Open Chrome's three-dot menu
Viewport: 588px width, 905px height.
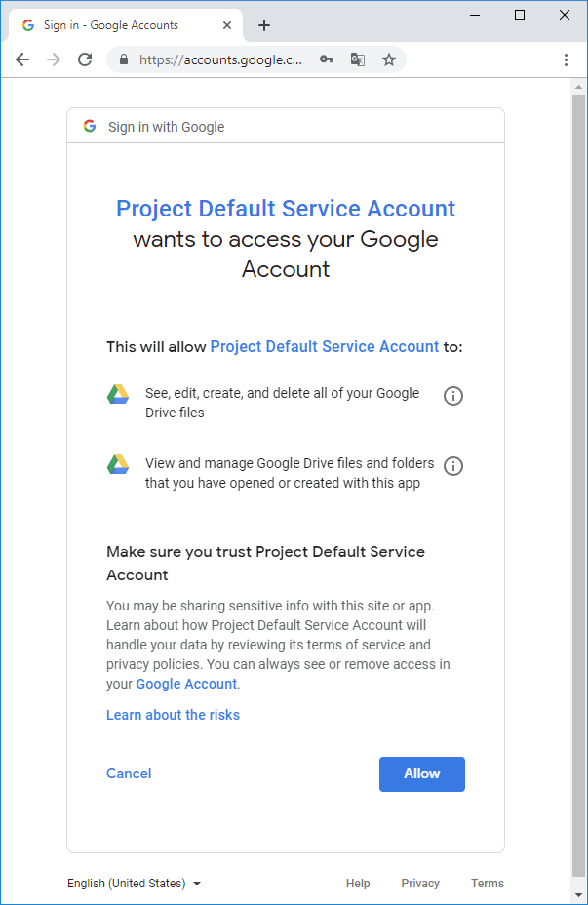coord(567,59)
